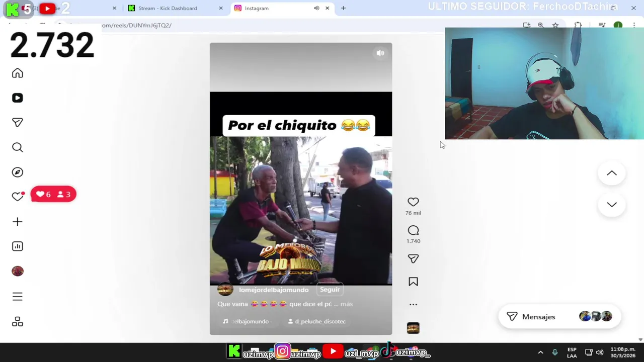Click the create plus icon in sidebar
Image resolution: width=644 pixels, height=362 pixels.
18,222
